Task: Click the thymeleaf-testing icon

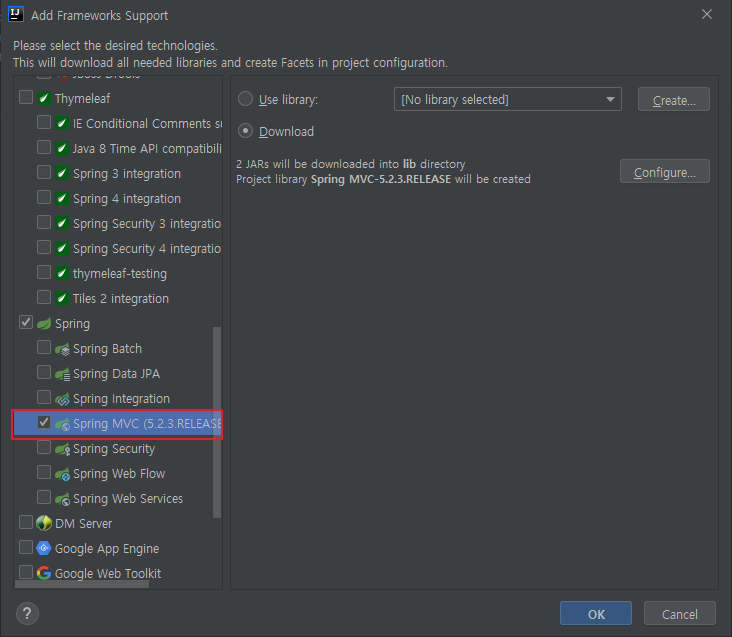Action: (x=62, y=273)
